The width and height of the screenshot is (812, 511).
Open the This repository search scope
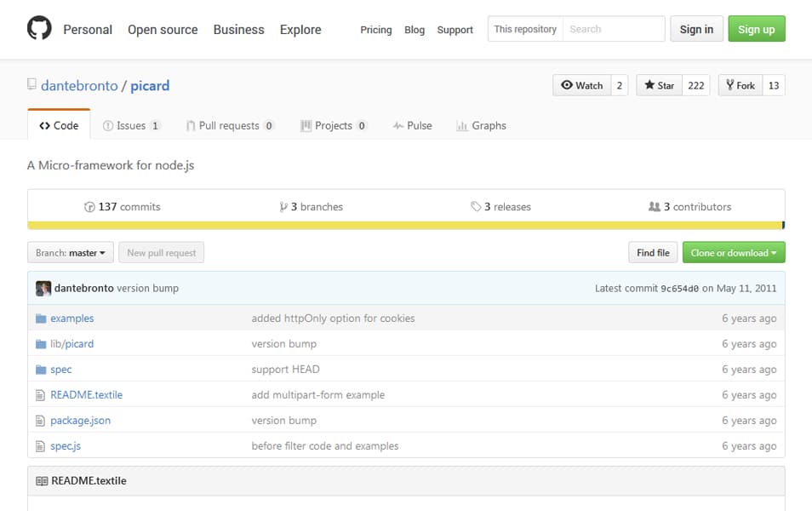pyautogui.click(x=525, y=29)
